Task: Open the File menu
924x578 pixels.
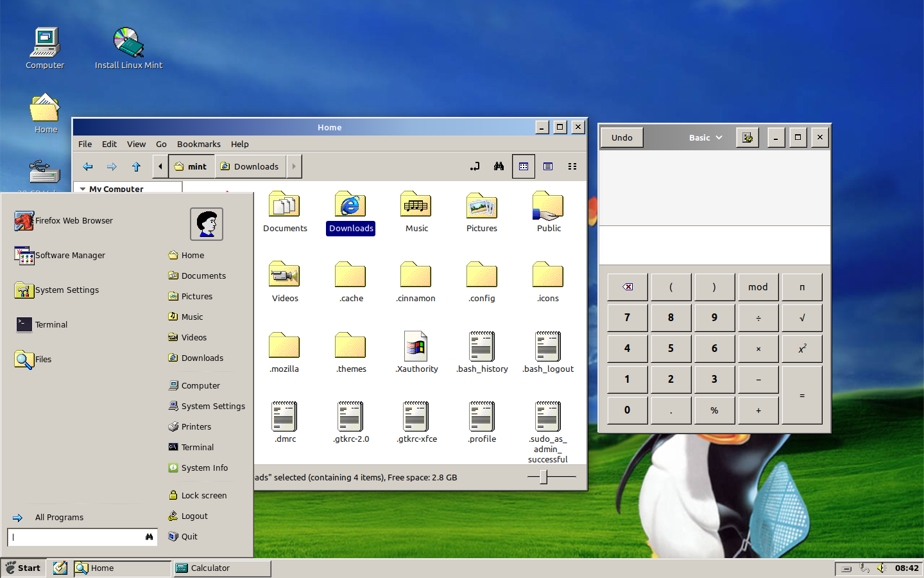Action: [85, 144]
